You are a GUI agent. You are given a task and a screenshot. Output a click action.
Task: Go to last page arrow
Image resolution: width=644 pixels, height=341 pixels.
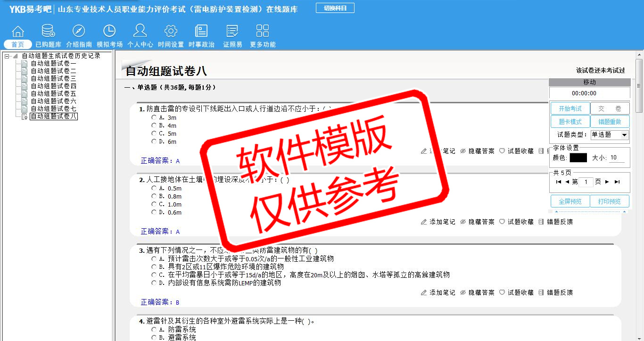[x=617, y=182]
